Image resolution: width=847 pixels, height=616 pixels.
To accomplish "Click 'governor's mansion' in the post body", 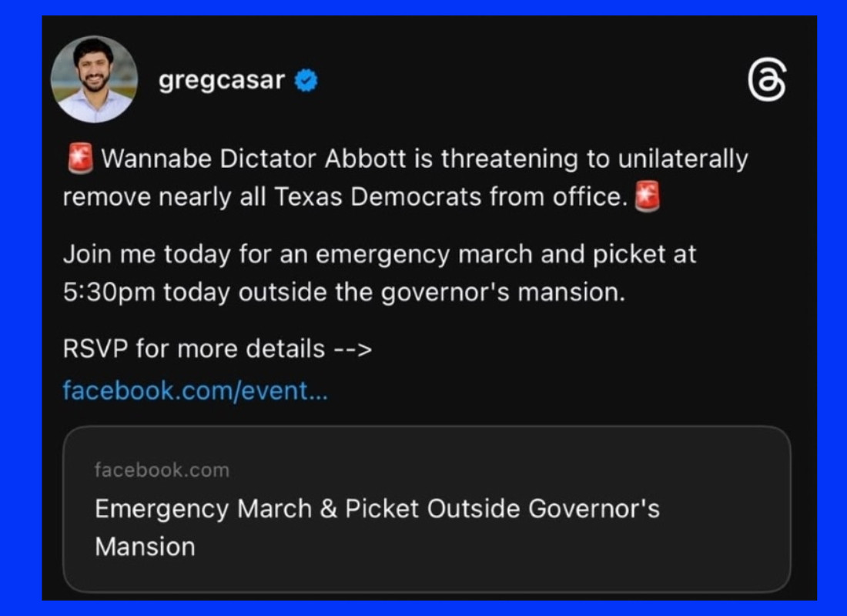I will click(x=503, y=293).
